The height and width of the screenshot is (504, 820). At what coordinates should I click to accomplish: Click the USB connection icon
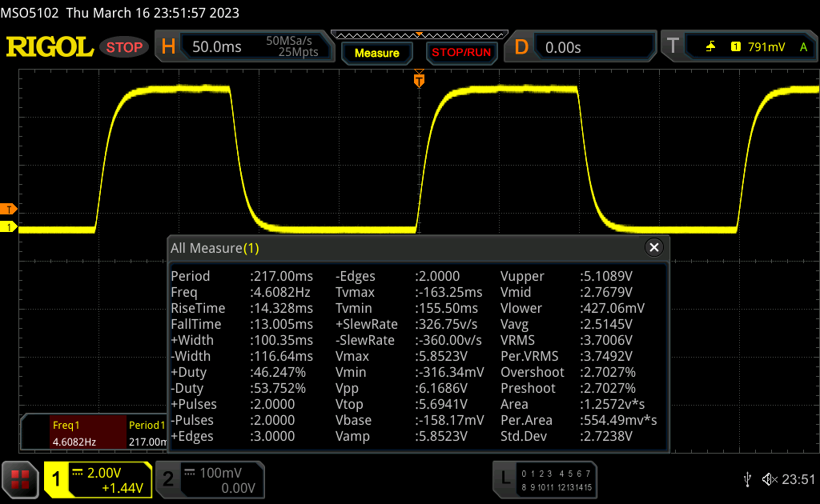pos(747,479)
